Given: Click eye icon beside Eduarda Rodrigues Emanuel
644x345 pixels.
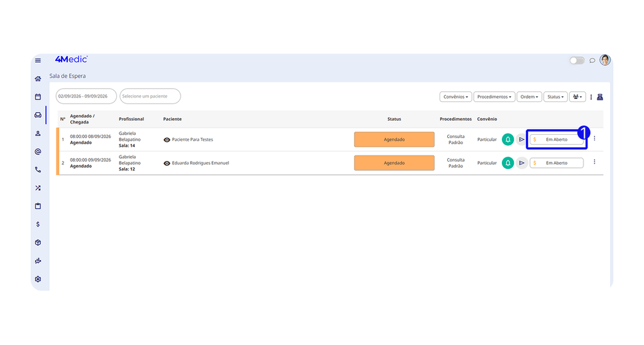Looking at the screenshot, I should coord(167,163).
